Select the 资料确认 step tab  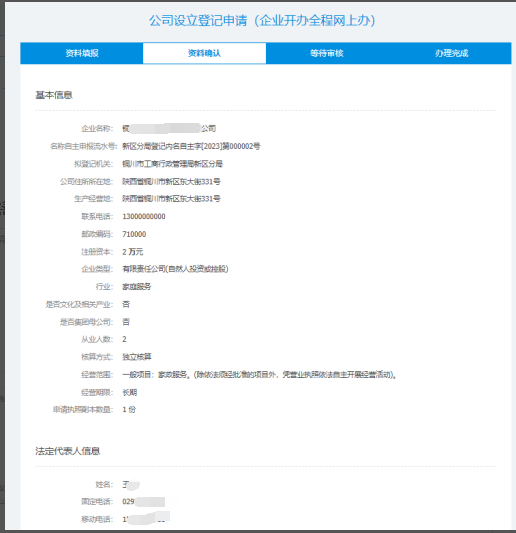(204, 53)
